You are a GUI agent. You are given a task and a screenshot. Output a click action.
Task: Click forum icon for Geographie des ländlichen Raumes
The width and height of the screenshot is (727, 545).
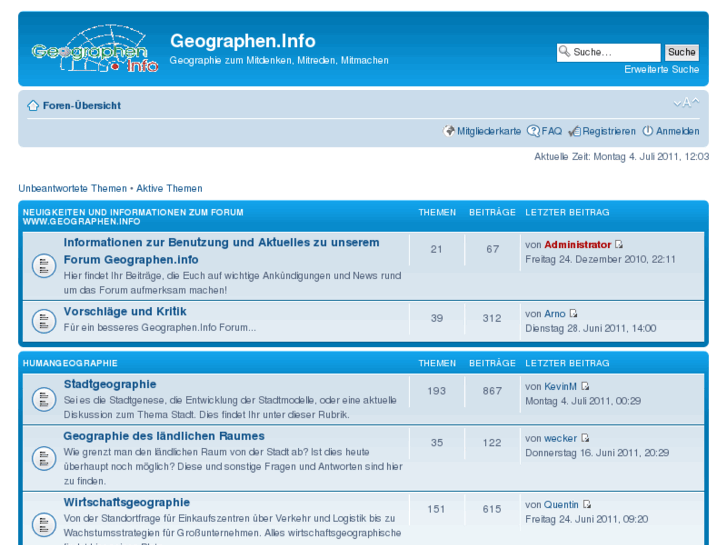tap(44, 458)
